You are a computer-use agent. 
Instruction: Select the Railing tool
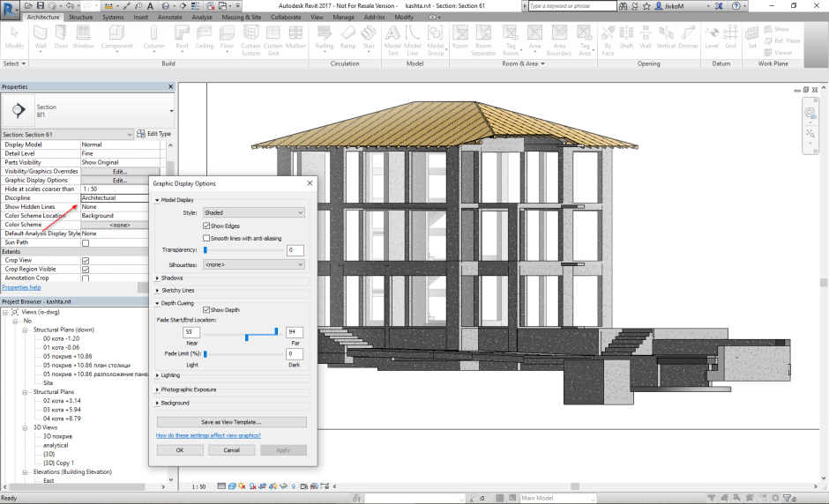click(x=324, y=37)
